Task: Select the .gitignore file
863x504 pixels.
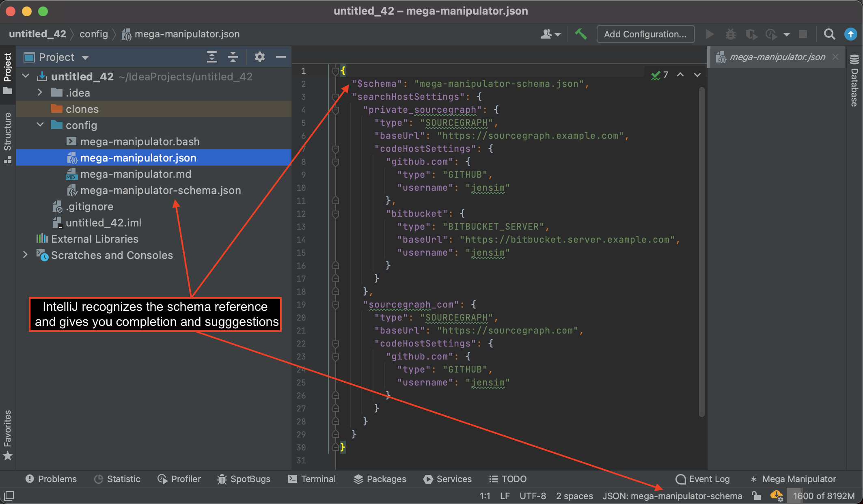Action: tap(154, 206)
